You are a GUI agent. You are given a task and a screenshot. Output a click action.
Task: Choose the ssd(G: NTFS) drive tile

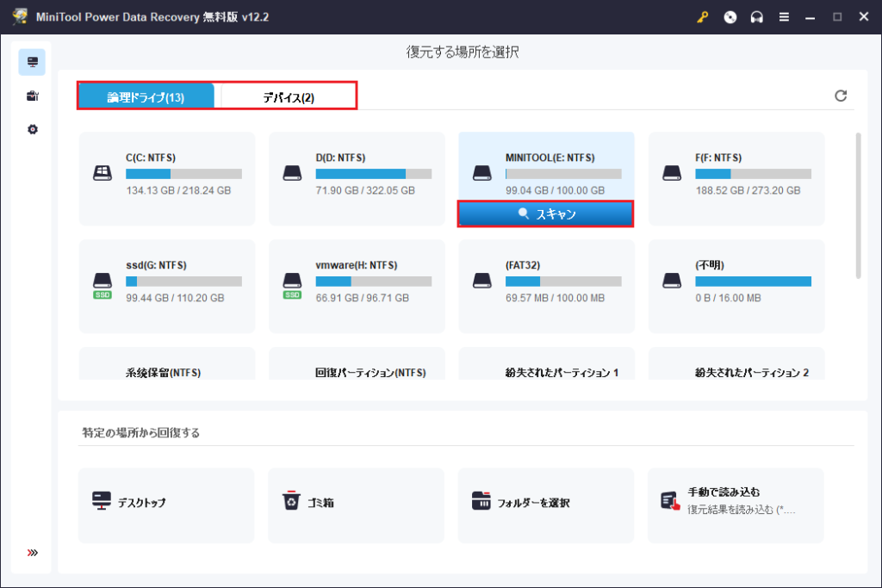(167, 286)
